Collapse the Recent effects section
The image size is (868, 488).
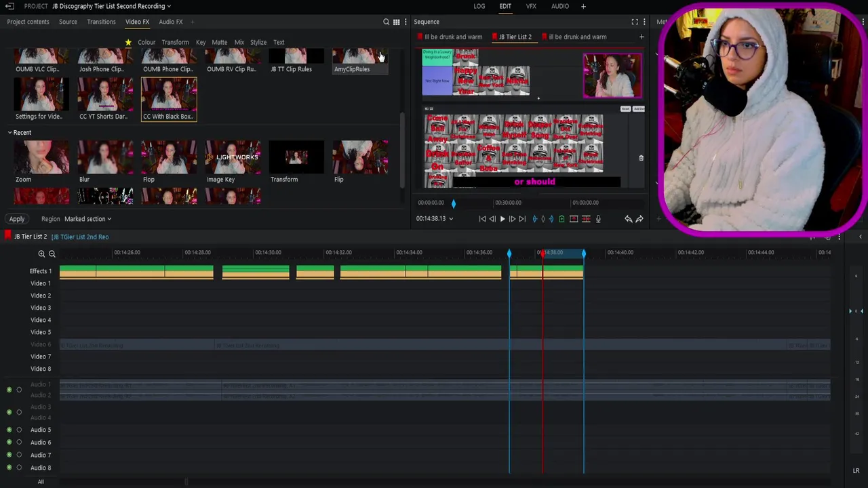coord(9,133)
